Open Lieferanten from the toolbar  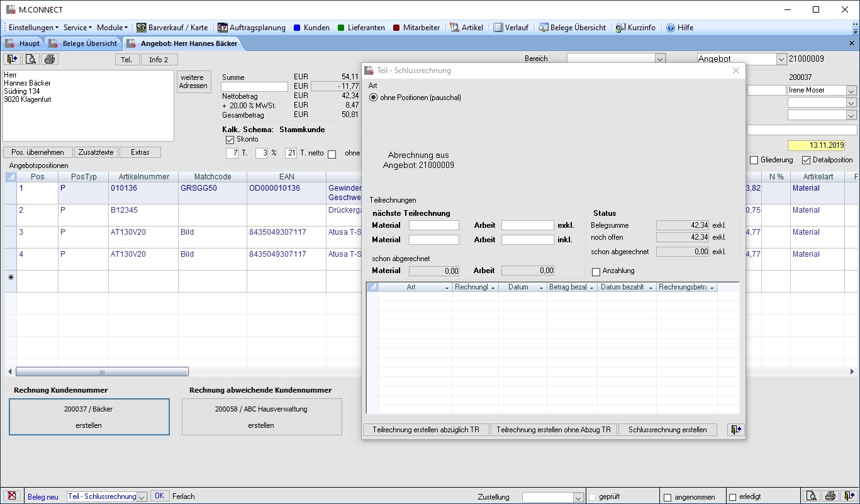click(x=360, y=28)
